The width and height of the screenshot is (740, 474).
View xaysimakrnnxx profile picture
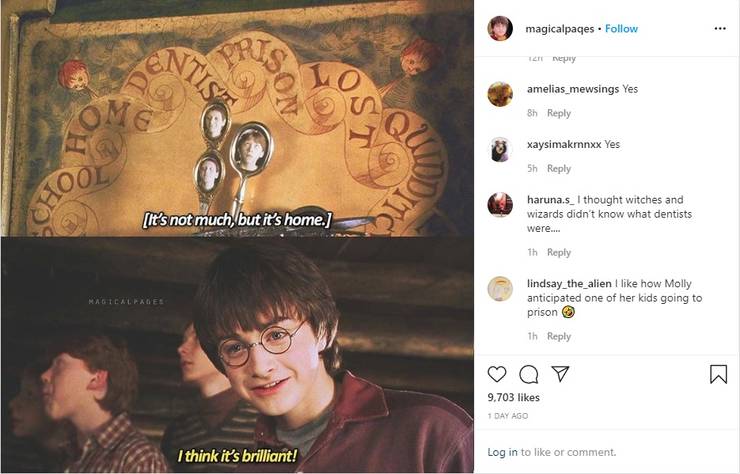pos(500,150)
